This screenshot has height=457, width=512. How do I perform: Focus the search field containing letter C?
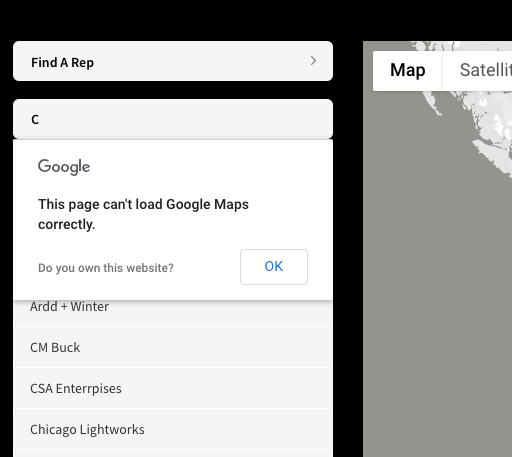pyautogui.click(x=173, y=119)
